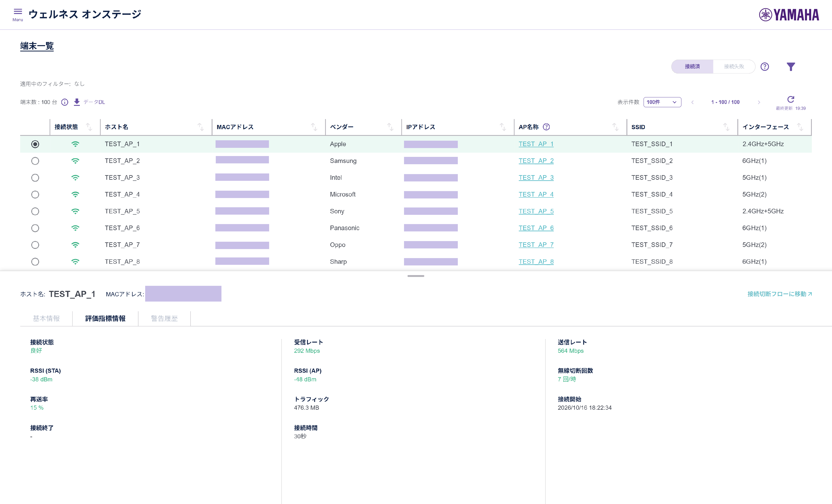Select radio button for TEST_AP_6 row
The height and width of the screenshot is (504, 832).
click(x=35, y=228)
